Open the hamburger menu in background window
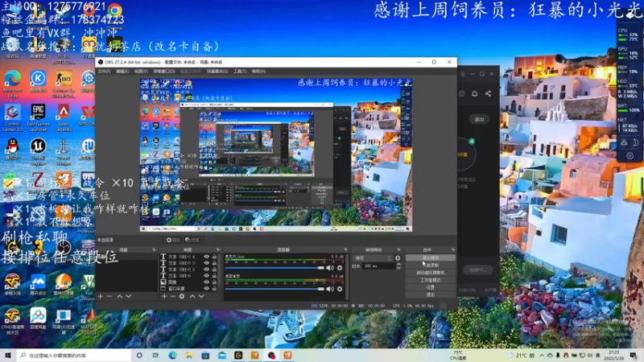The image size is (644, 362). click(x=462, y=74)
